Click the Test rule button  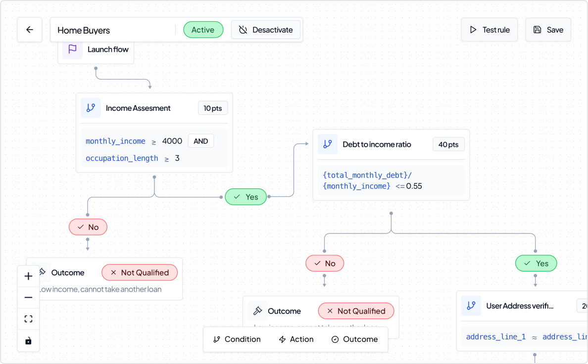tap(489, 30)
